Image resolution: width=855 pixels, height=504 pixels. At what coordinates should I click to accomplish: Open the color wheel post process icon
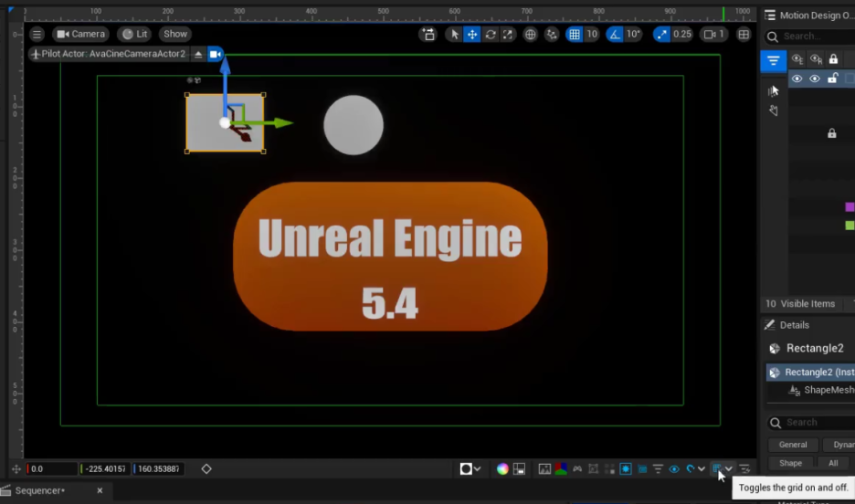(502, 468)
